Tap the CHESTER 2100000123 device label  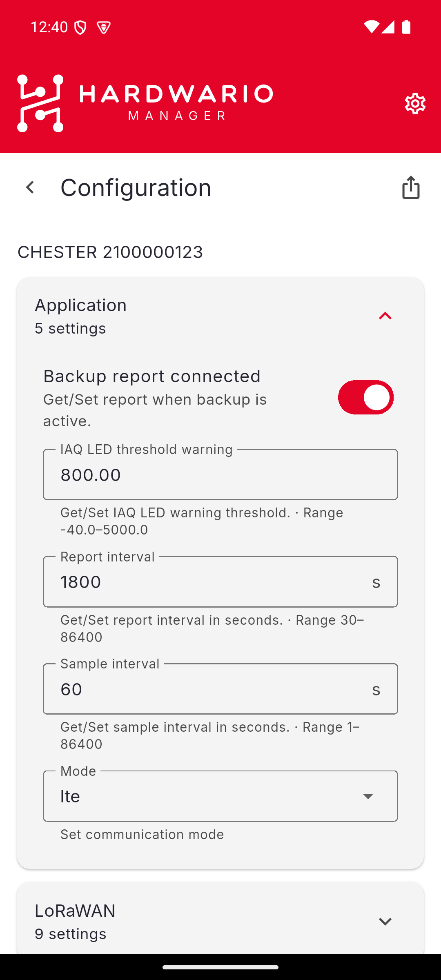coord(110,252)
